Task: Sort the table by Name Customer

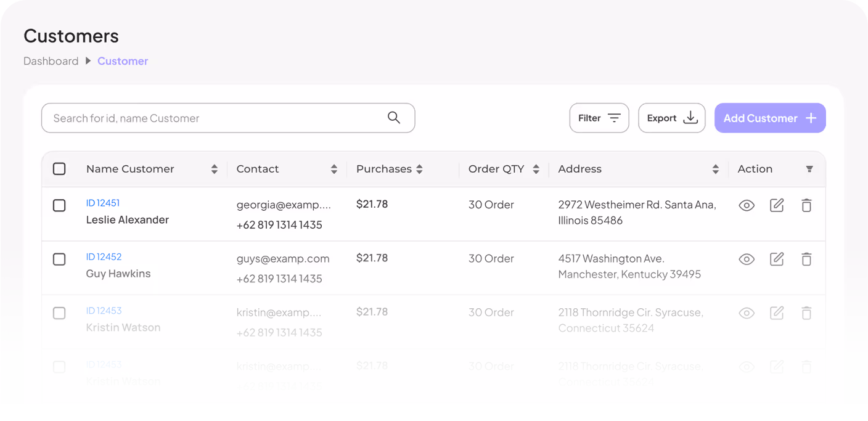Action: pos(215,168)
